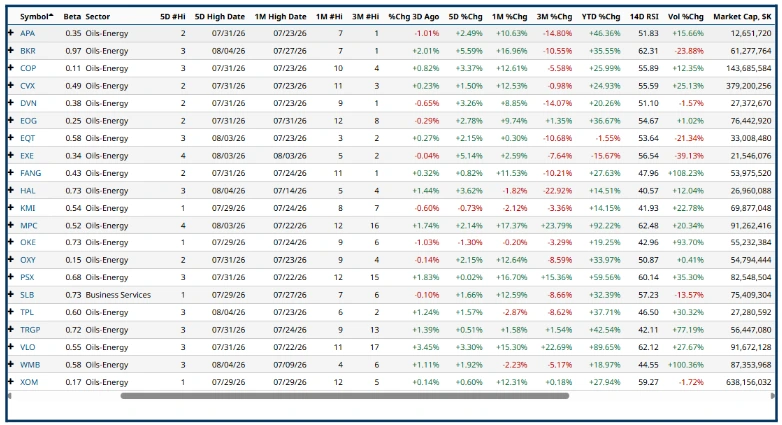Screen dimensions: 782x425
Task: Click the right scroll arrow
Action: pos(773,396)
